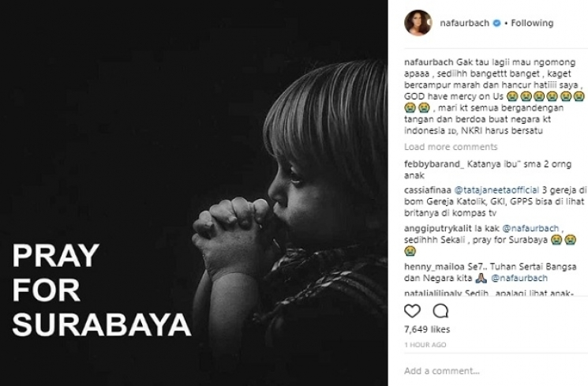Open the nafaurbach username in header
Screen dimensions: 588x386
(465, 23)
